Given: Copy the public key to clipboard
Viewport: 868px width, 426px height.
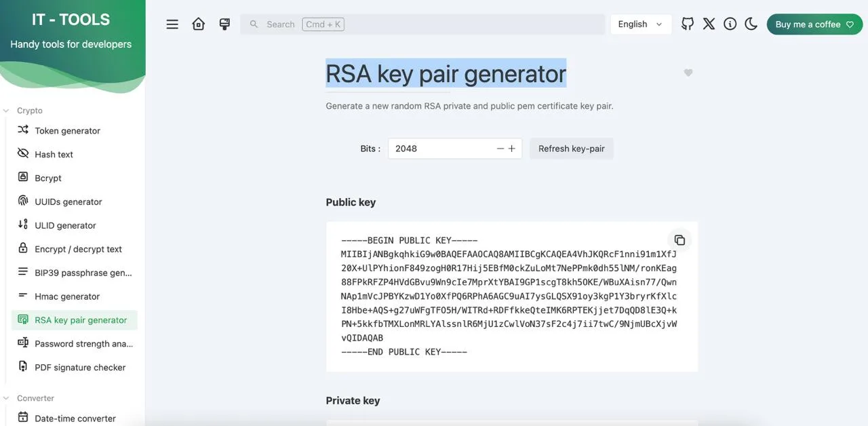Looking at the screenshot, I should point(679,240).
